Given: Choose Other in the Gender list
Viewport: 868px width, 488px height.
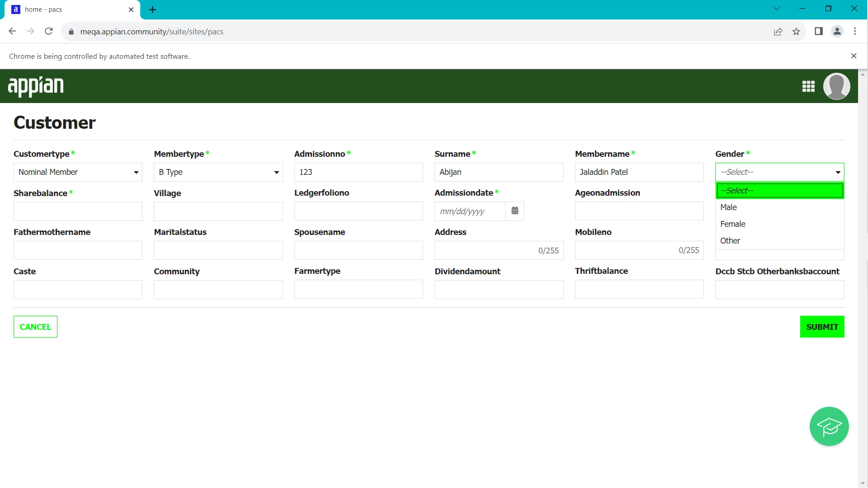Looking at the screenshot, I should pos(779,241).
